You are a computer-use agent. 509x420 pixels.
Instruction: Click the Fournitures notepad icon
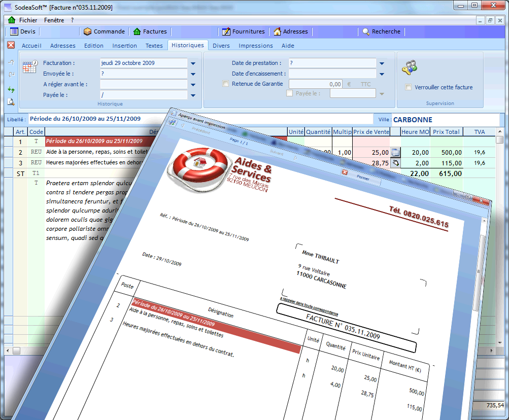pyautogui.click(x=226, y=31)
